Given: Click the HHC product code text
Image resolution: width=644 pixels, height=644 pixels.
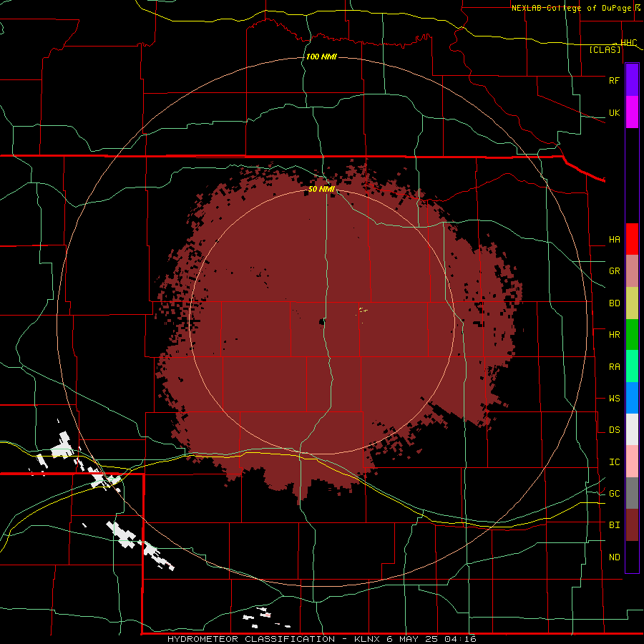Looking at the screenshot, I should click(628, 43).
